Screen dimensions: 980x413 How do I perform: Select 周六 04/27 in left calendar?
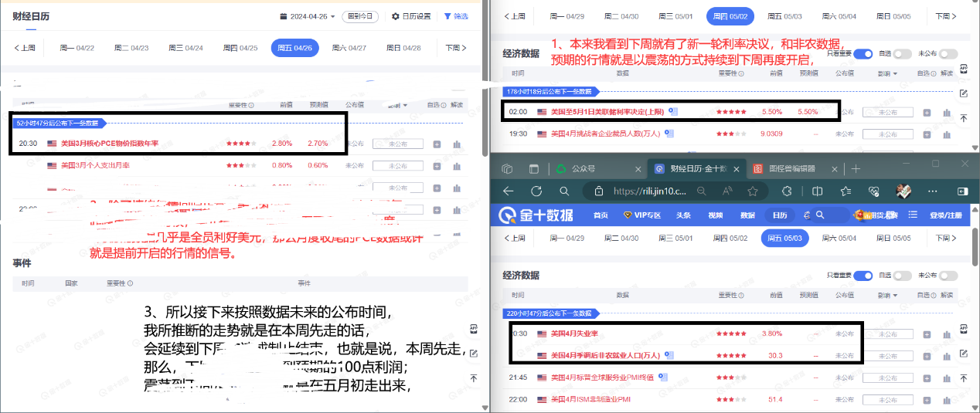coord(349,48)
